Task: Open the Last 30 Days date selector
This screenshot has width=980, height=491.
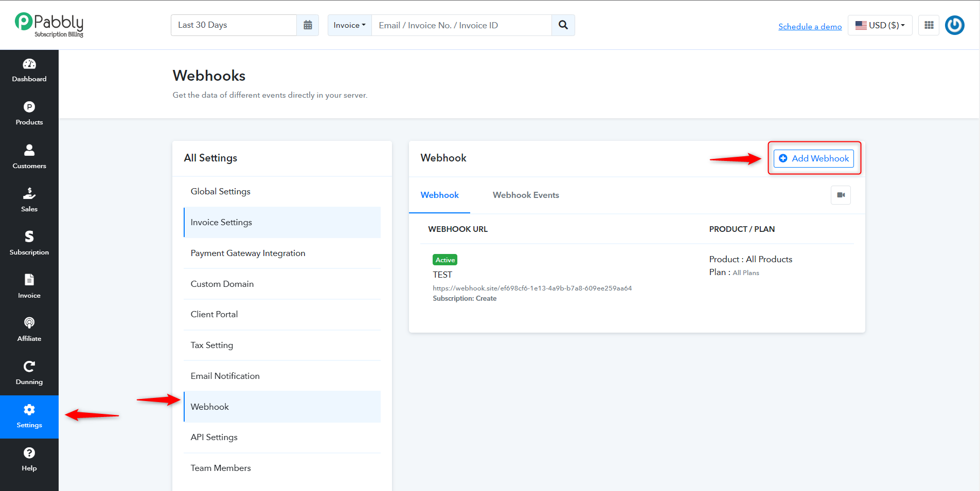Action: [x=234, y=25]
